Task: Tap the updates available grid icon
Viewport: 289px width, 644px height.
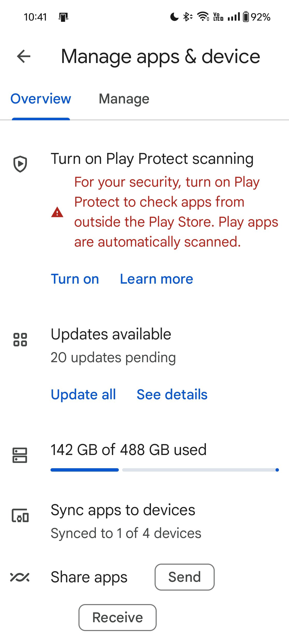Action: click(20, 340)
